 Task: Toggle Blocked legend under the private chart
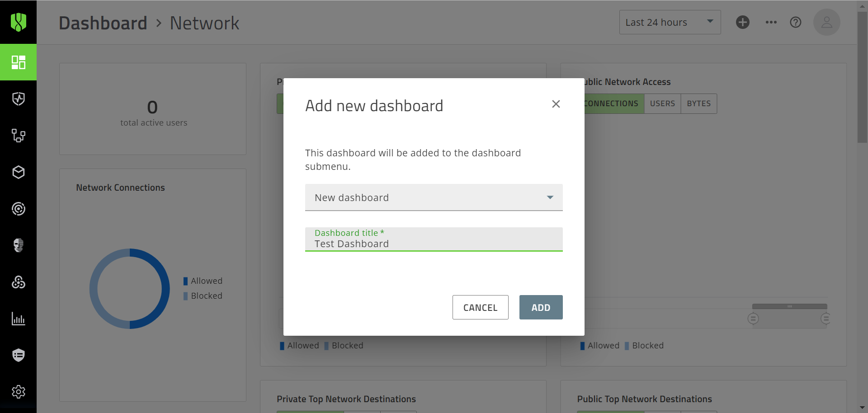(x=344, y=346)
